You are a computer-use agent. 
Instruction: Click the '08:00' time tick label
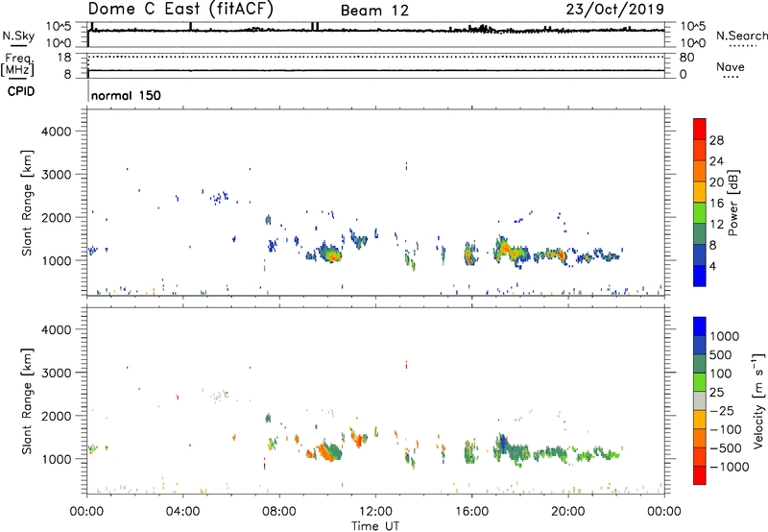279,512
